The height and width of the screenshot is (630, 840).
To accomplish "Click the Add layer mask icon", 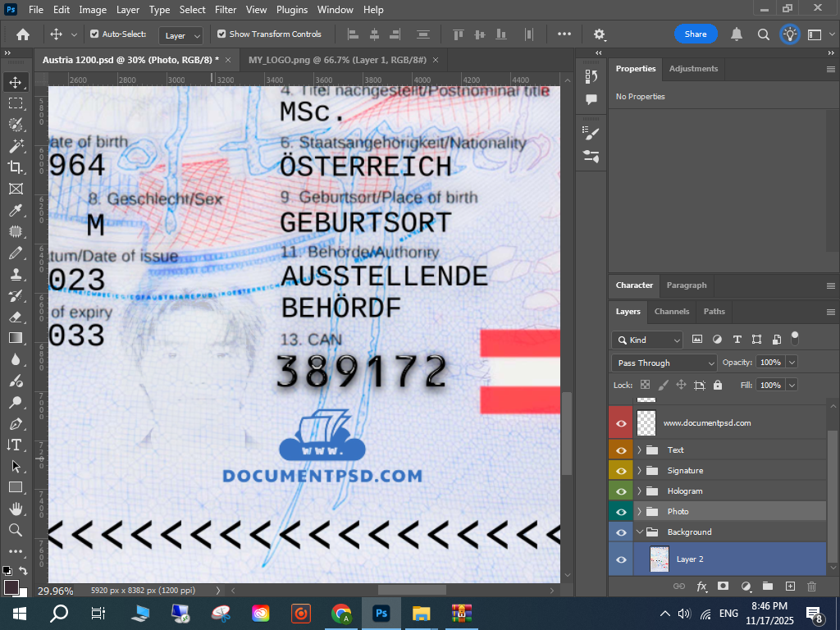I will (724, 587).
